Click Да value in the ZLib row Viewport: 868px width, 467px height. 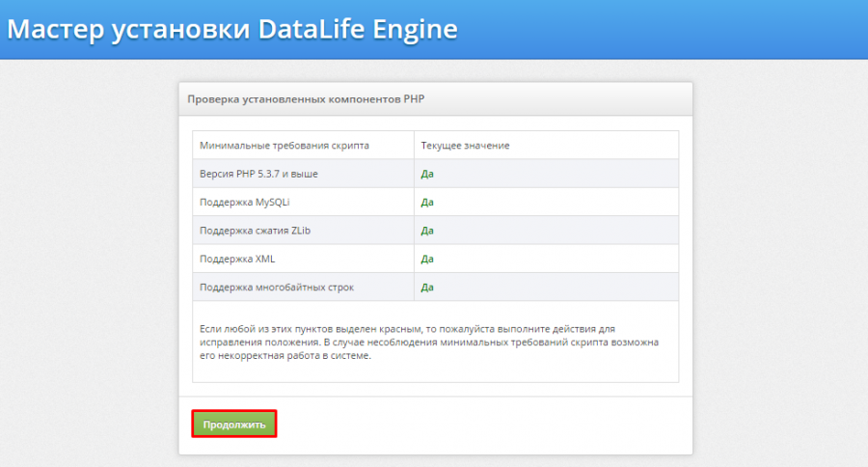coord(427,231)
